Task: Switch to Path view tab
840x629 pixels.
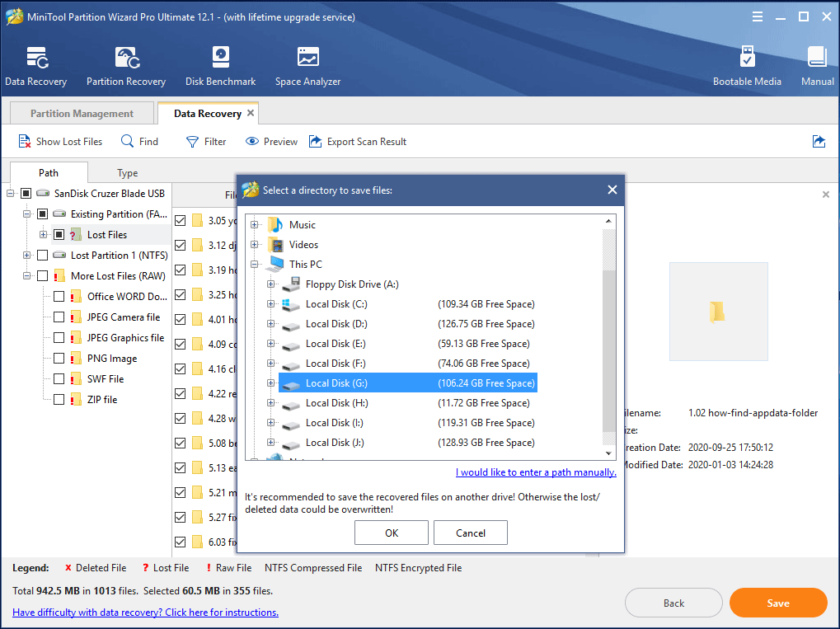Action: click(49, 172)
